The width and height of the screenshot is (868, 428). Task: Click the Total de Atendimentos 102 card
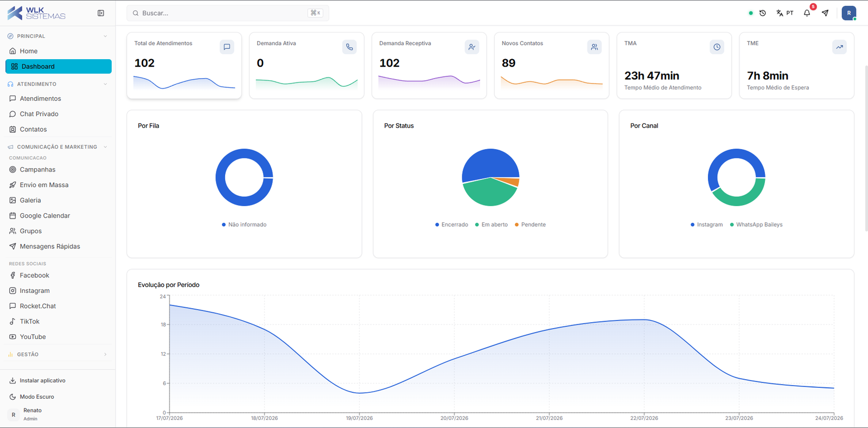[x=184, y=66]
